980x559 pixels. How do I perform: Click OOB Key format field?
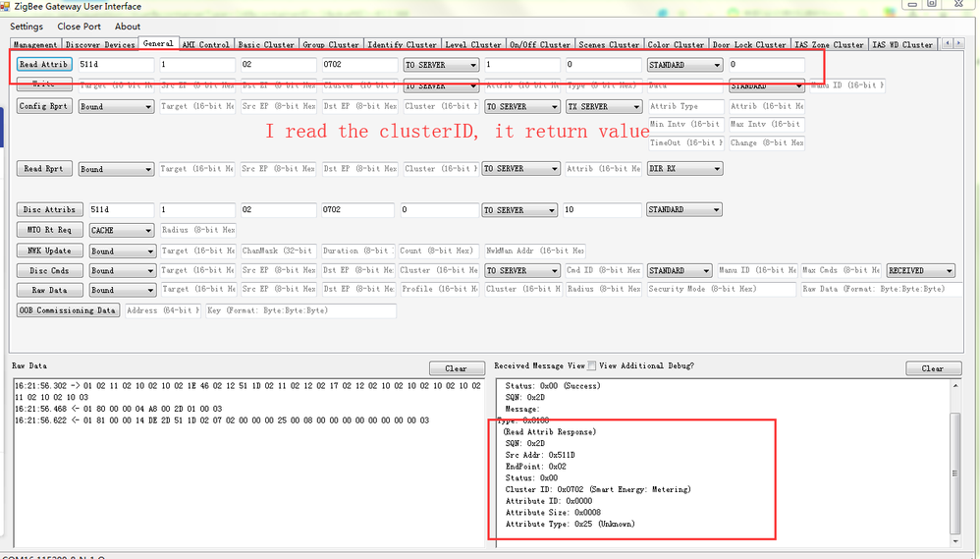[301, 310]
